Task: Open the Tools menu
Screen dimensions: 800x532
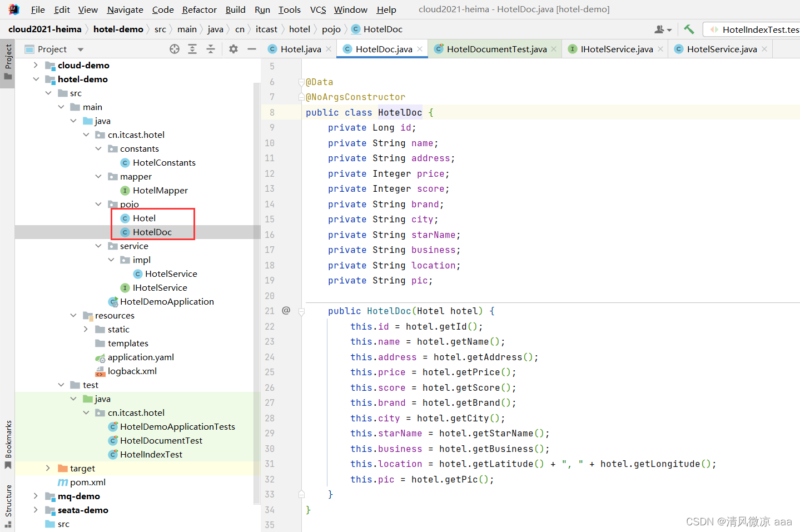Action: tap(289, 9)
